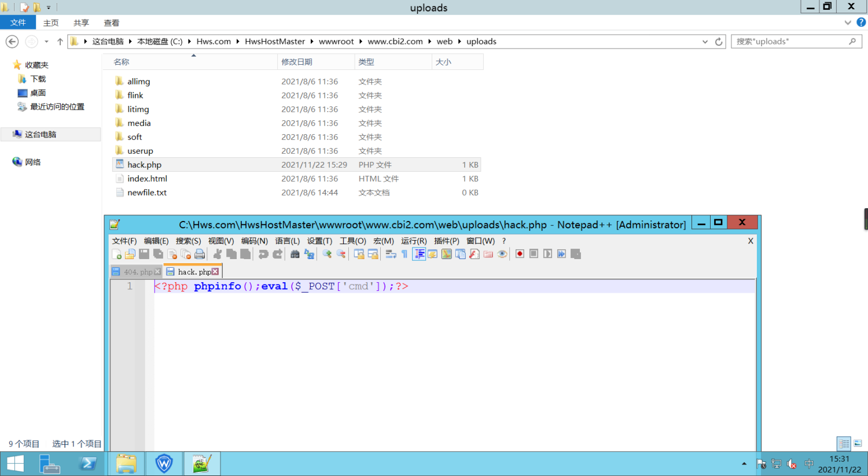Refresh the uploads folder view
Screen dimensions: 868x476
tap(719, 42)
